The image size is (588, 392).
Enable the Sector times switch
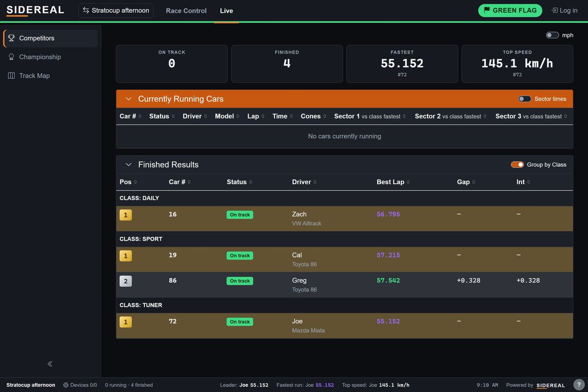point(525,99)
